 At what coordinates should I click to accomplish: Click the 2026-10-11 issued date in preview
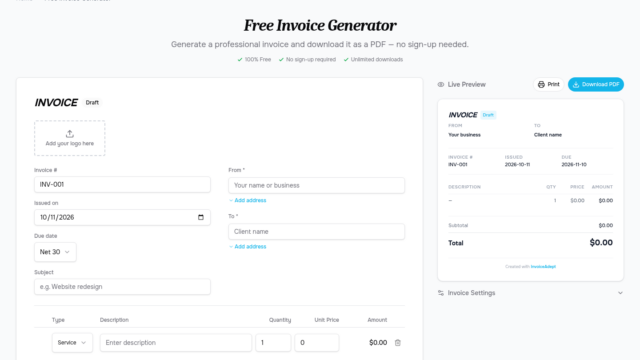click(x=517, y=164)
